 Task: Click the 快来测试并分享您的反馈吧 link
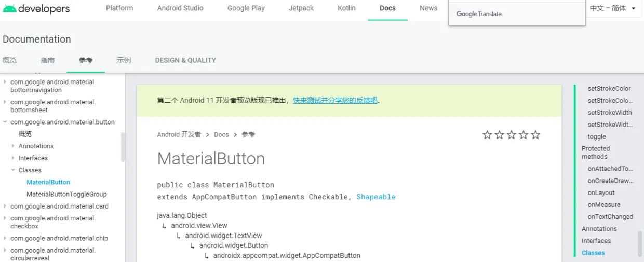pyautogui.click(x=335, y=101)
